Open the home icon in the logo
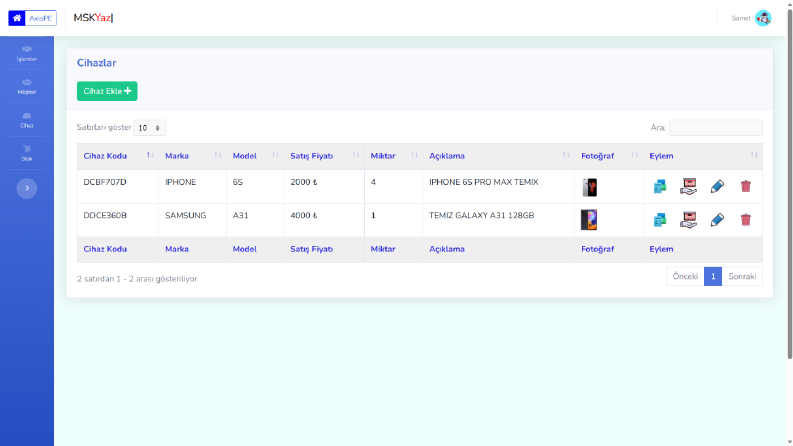793x446 pixels. coord(17,18)
